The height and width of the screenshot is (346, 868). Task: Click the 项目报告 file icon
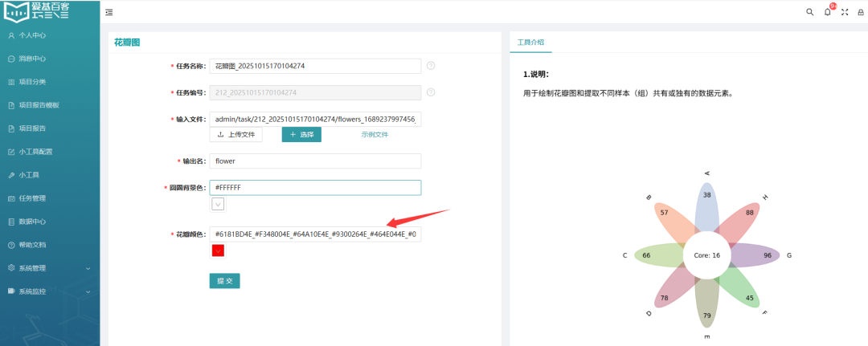click(x=11, y=128)
